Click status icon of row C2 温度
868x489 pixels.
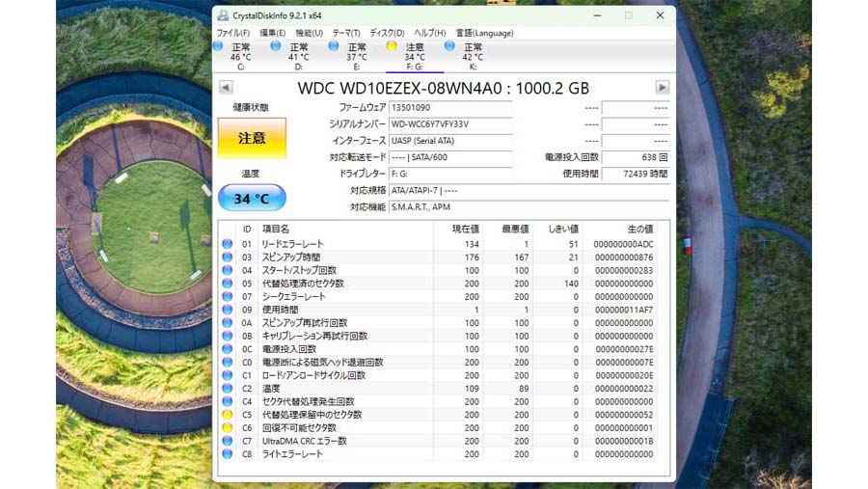[227, 388]
